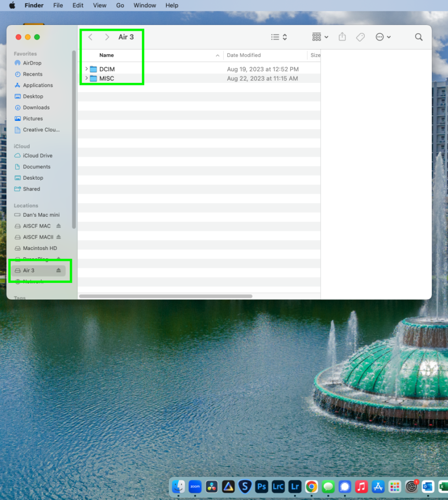
Task: Select Downloads in the sidebar
Action: (x=36, y=107)
